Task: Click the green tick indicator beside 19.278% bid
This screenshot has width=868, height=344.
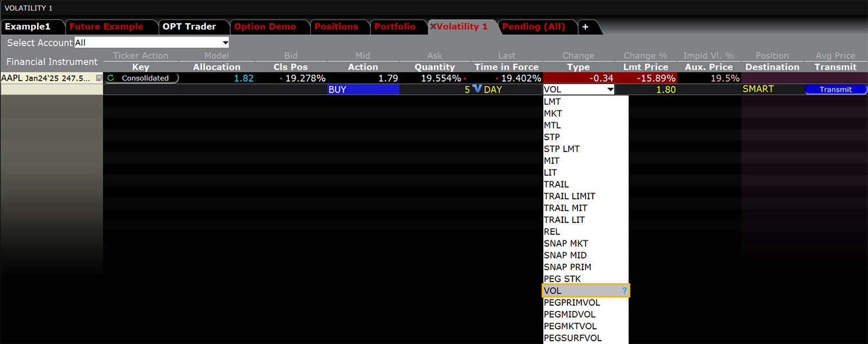Action: [x=281, y=78]
